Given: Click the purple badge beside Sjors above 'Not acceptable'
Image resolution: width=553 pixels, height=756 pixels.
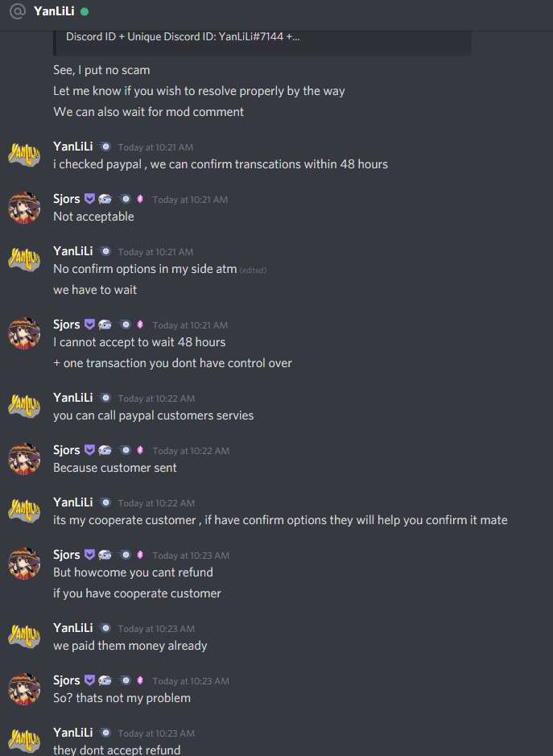Looking at the screenshot, I should click(x=89, y=199).
